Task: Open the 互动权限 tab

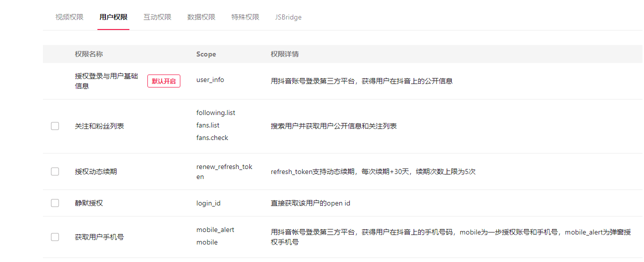Action: pyautogui.click(x=157, y=17)
